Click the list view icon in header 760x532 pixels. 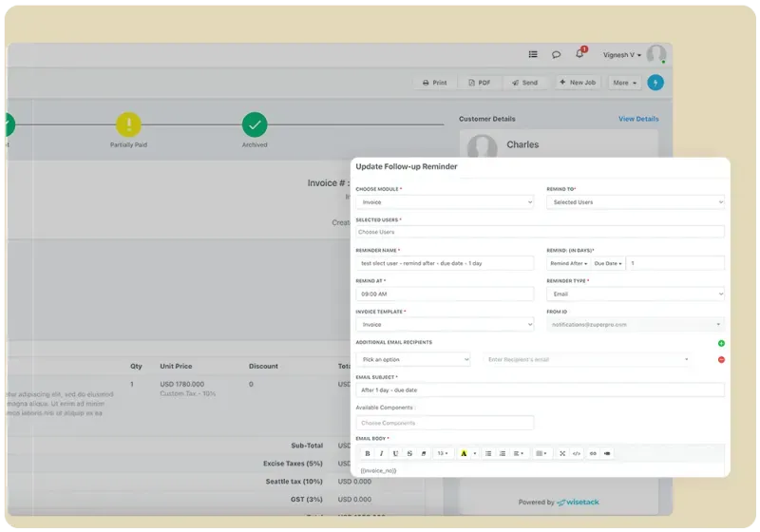click(533, 54)
